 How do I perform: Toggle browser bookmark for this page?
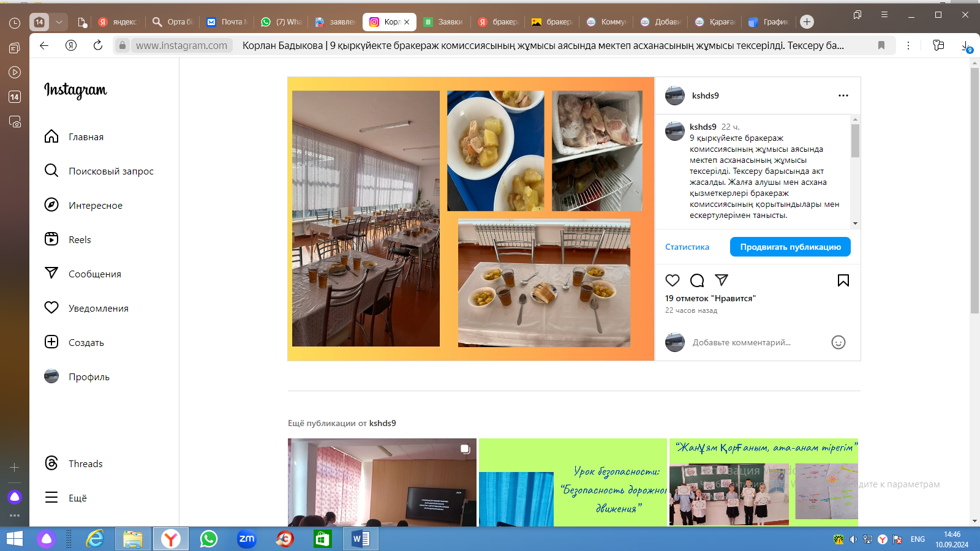tap(881, 45)
